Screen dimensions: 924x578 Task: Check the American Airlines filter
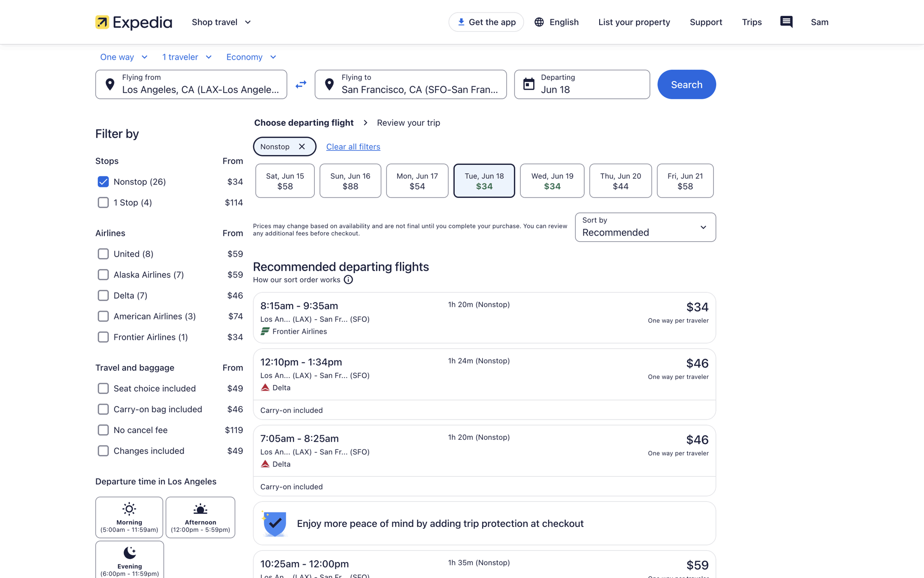coord(103,316)
